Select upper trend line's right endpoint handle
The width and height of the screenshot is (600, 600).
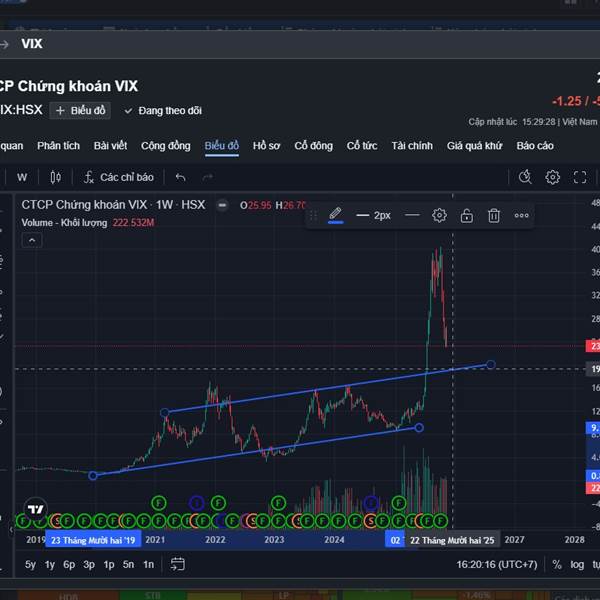[x=491, y=364]
